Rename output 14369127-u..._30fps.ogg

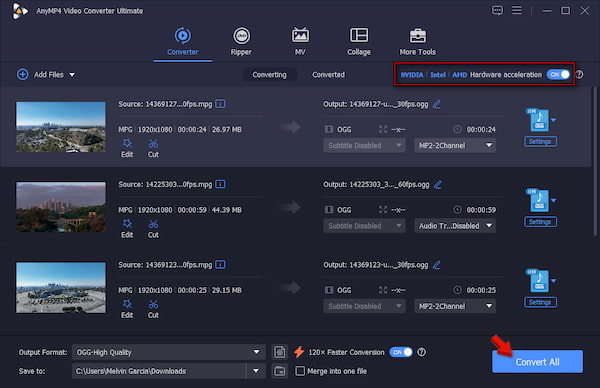point(437,104)
